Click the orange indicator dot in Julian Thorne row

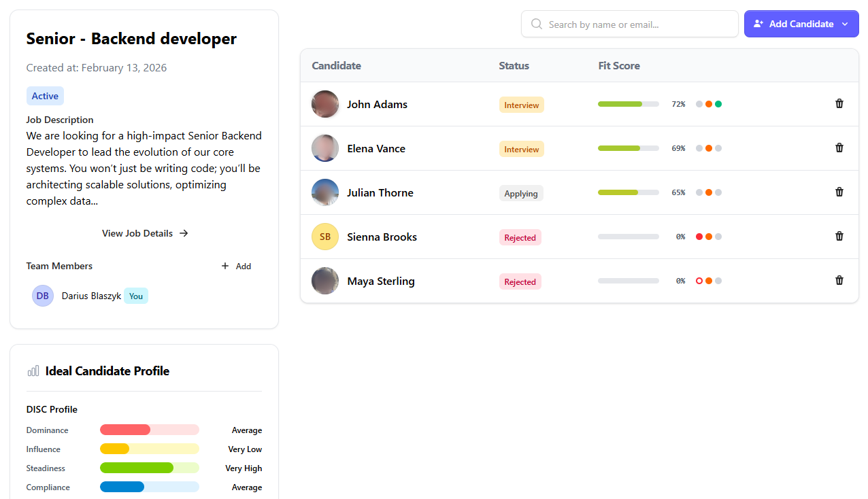[x=709, y=192]
